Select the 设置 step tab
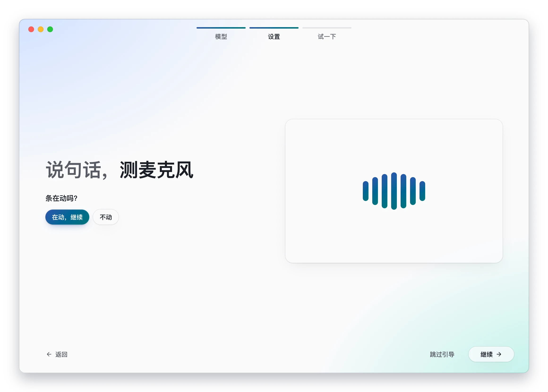This screenshot has height=392, width=548. tap(274, 33)
